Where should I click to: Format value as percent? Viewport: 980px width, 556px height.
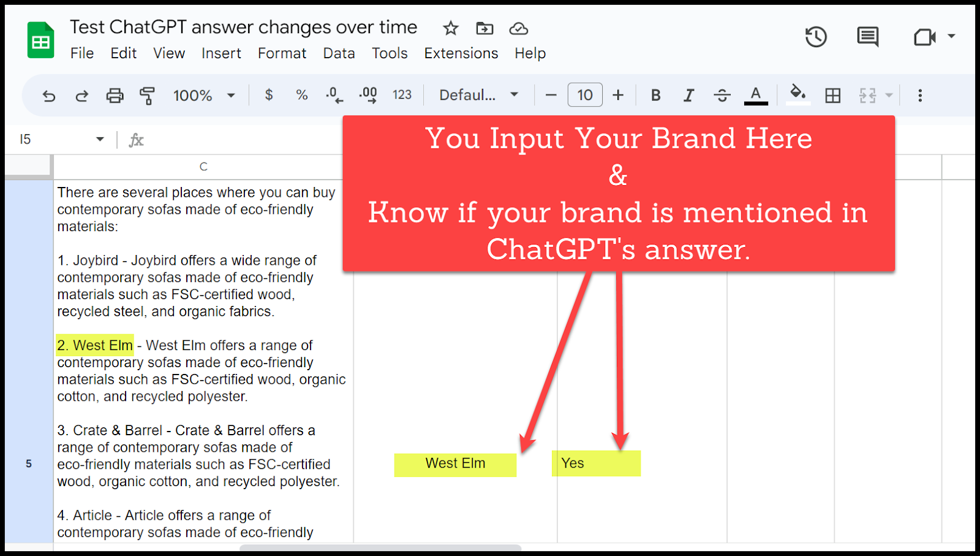point(301,95)
